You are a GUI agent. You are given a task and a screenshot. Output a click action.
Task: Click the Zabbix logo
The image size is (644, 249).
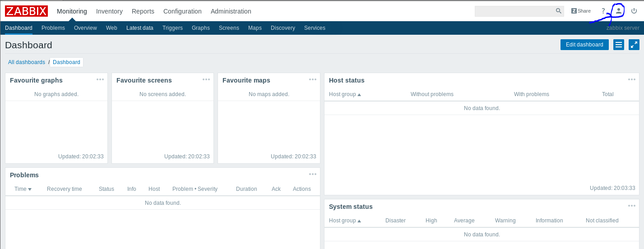26,11
